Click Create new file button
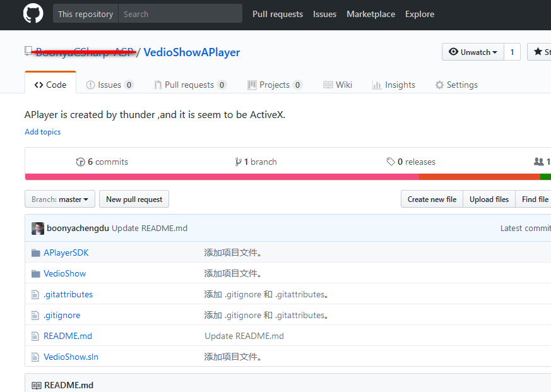This screenshot has height=392, width=551. (x=432, y=199)
